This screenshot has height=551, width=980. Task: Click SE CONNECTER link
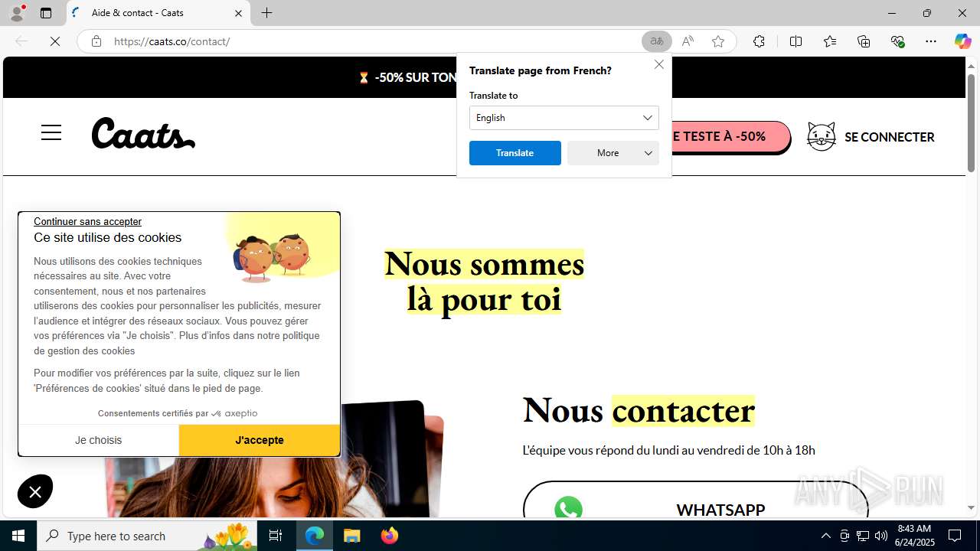(889, 137)
